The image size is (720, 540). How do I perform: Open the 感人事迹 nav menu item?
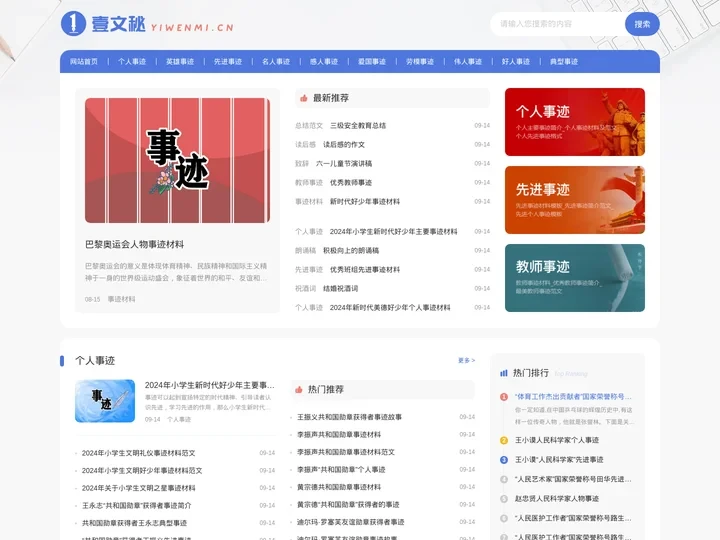pyautogui.click(x=324, y=62)
